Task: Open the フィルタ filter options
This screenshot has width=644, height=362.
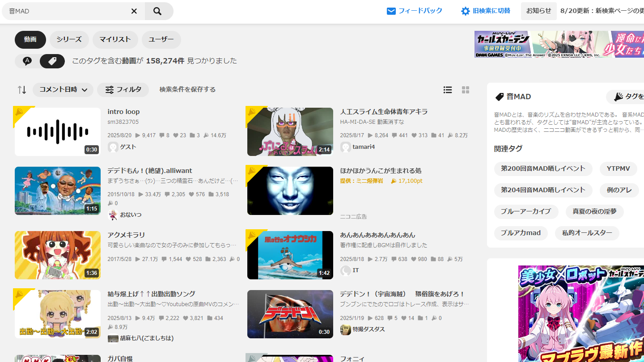Action: tap(123, 90)
